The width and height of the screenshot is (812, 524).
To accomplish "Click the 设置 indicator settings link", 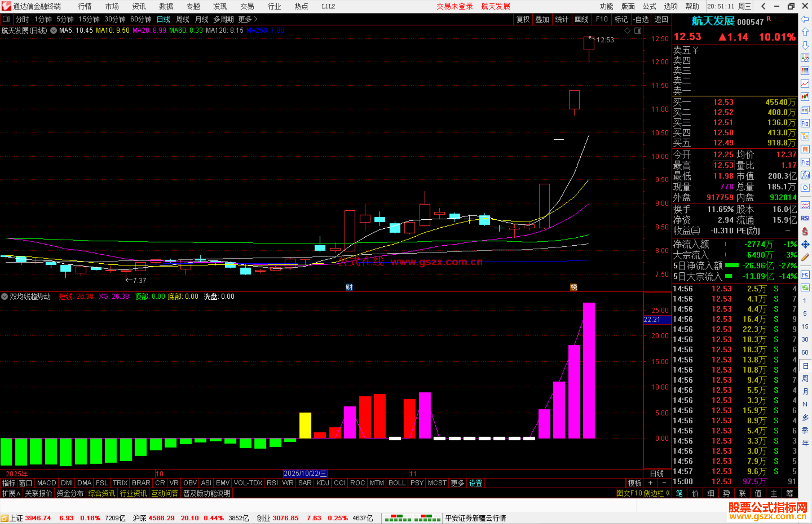I will pos(476,483).
